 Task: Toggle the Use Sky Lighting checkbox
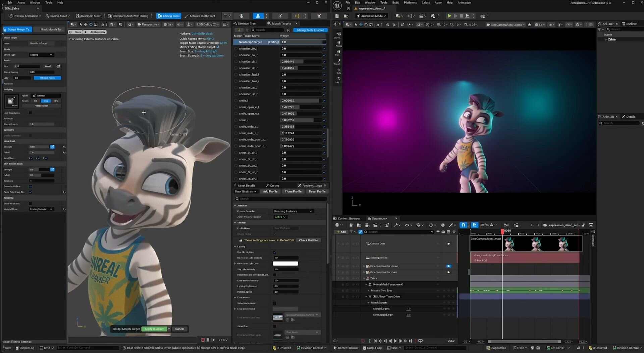click(x=275, y=252)
